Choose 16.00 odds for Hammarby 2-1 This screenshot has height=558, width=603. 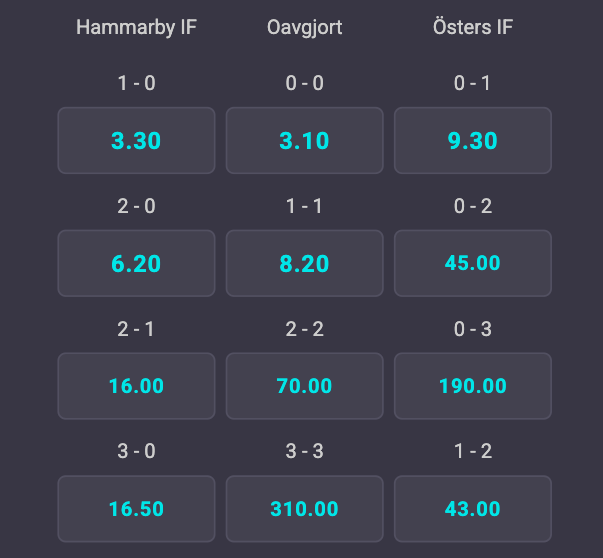point(136,386)
